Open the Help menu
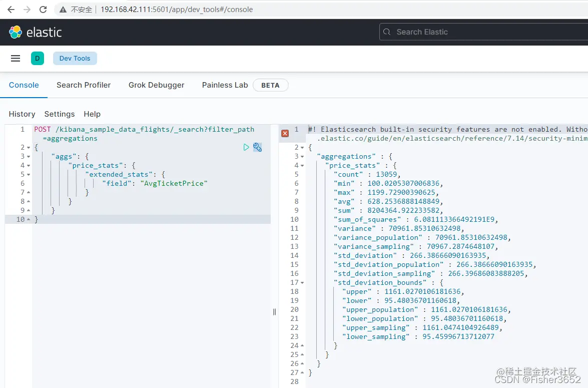588x388 pixels. point(92,114)
